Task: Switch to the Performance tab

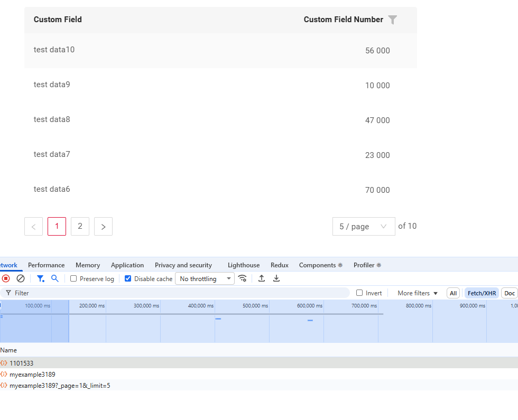Action: [46, 265]
